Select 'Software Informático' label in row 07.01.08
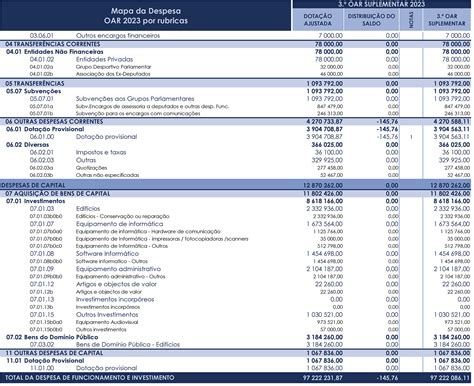This screenshot has height=386, width=474. click(x=107, y=254)
